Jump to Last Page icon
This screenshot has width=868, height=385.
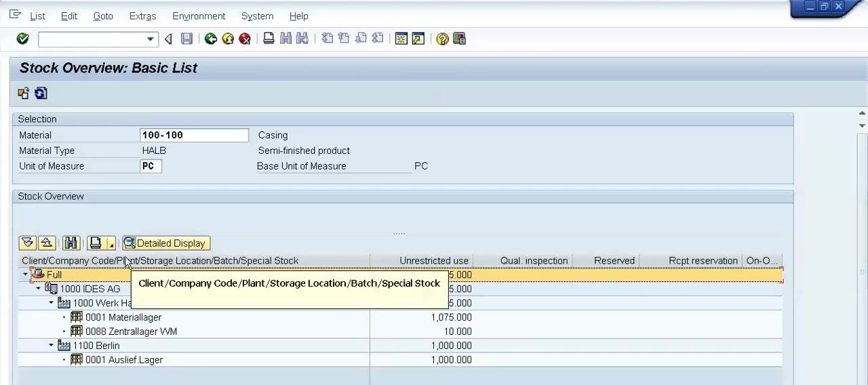coord(378,39)
